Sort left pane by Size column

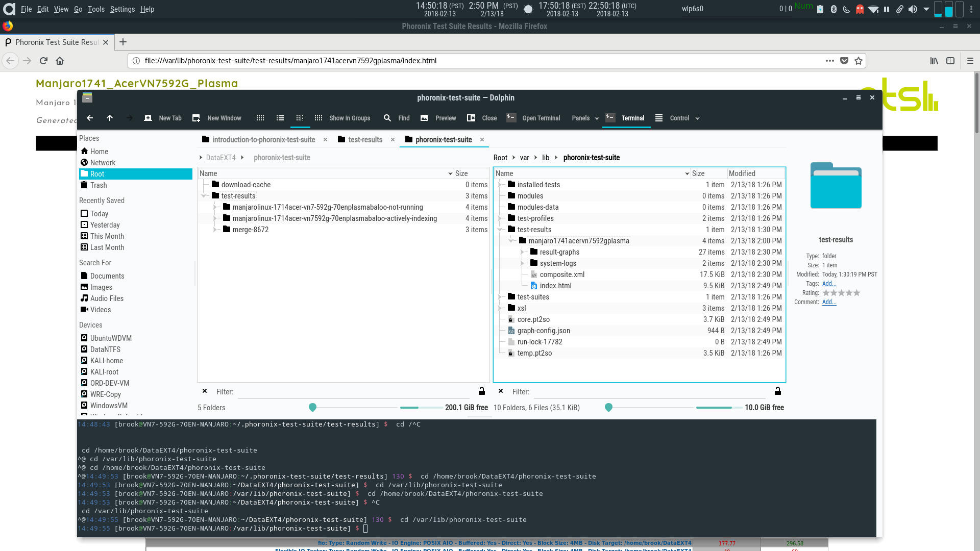pos(471,173)
